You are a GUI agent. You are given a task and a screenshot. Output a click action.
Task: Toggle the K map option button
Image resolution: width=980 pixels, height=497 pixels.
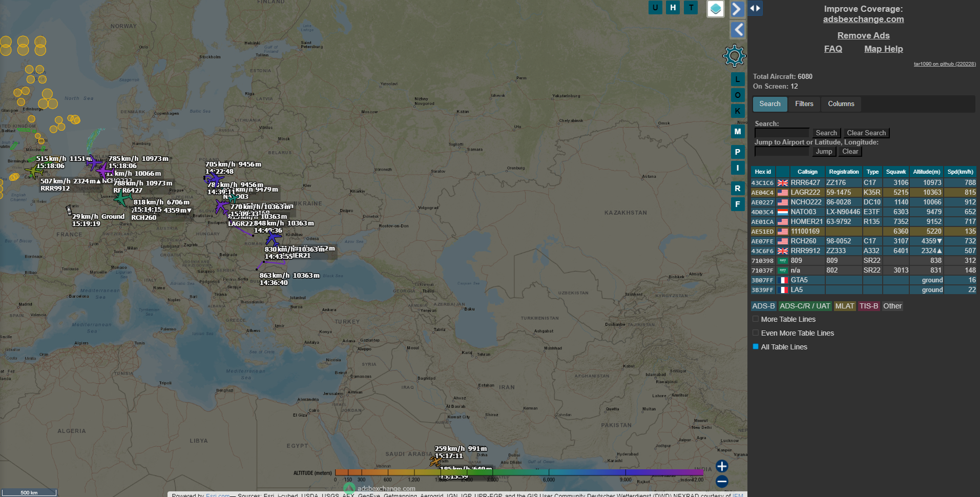point(738,111)
